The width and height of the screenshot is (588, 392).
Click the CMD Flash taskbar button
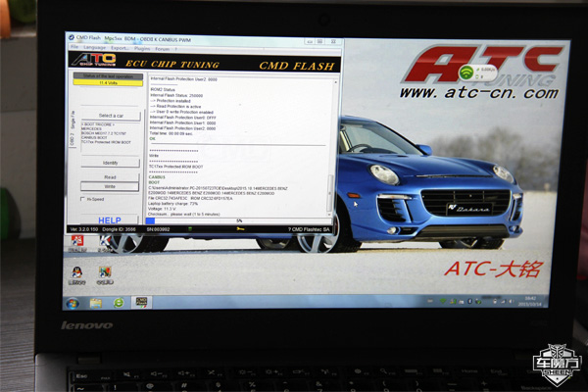pos(141,303)
